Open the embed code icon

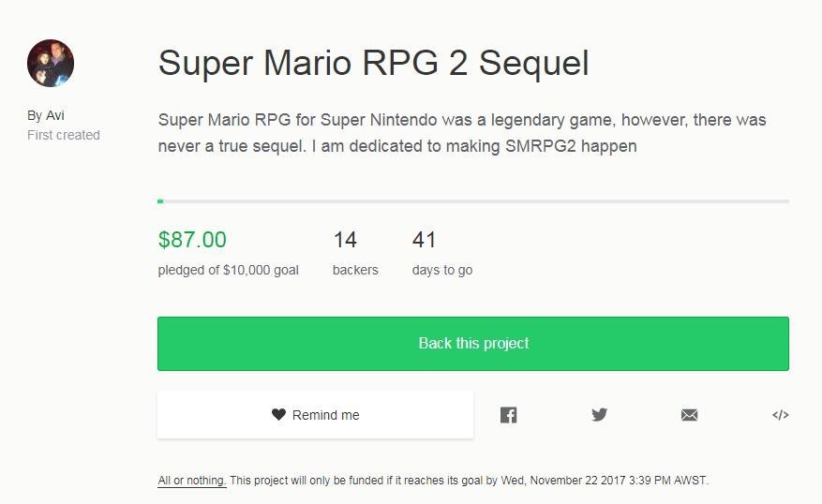point(780,415)
